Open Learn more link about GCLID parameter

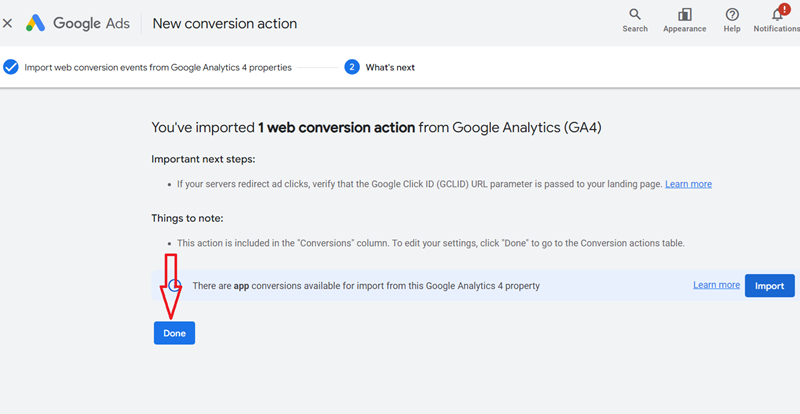coord(688,184)
